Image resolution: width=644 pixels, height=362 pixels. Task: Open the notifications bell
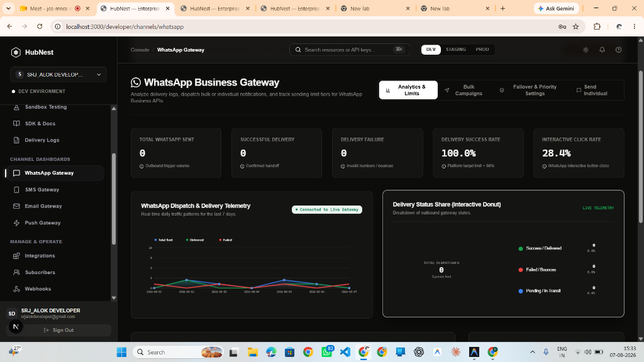click(602, 50)
